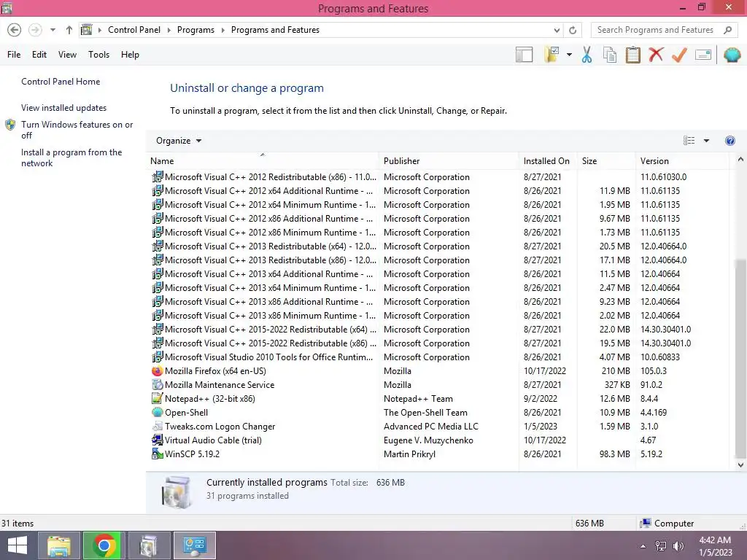The width and height of the screenshot is (747, 560).
Task: Click the Copy toolbar icon
Action: [610, 55]
